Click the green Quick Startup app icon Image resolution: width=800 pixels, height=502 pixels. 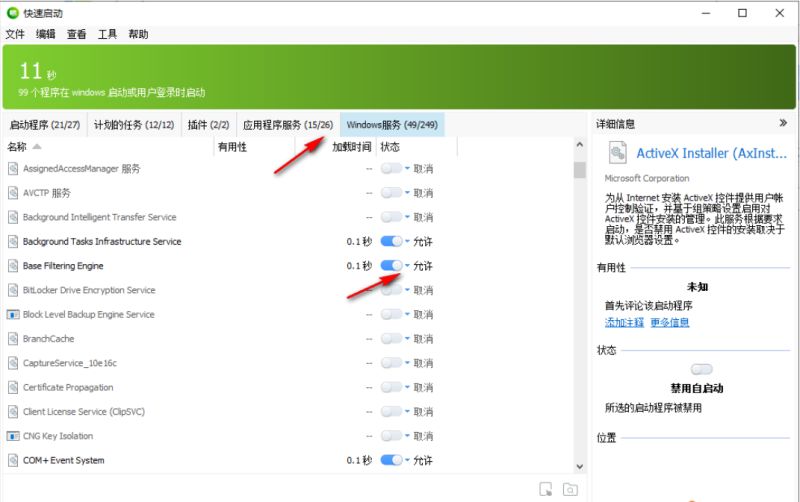click(12, 13)
